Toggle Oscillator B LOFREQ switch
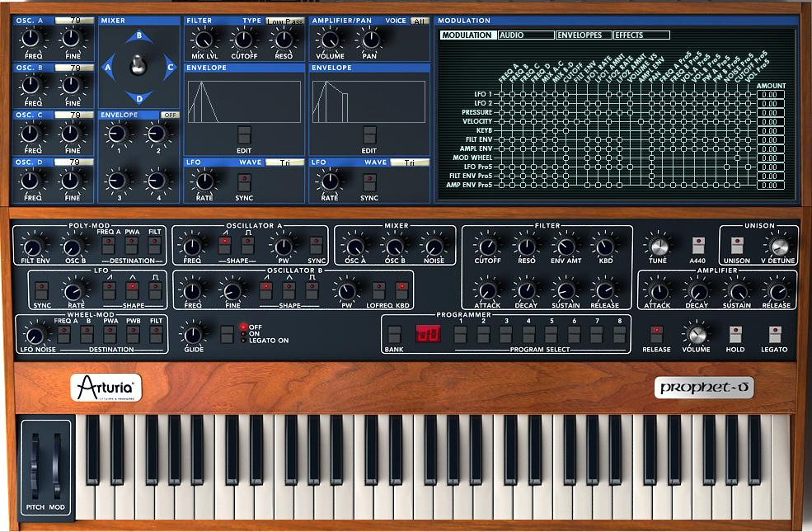 pos(378,290)
